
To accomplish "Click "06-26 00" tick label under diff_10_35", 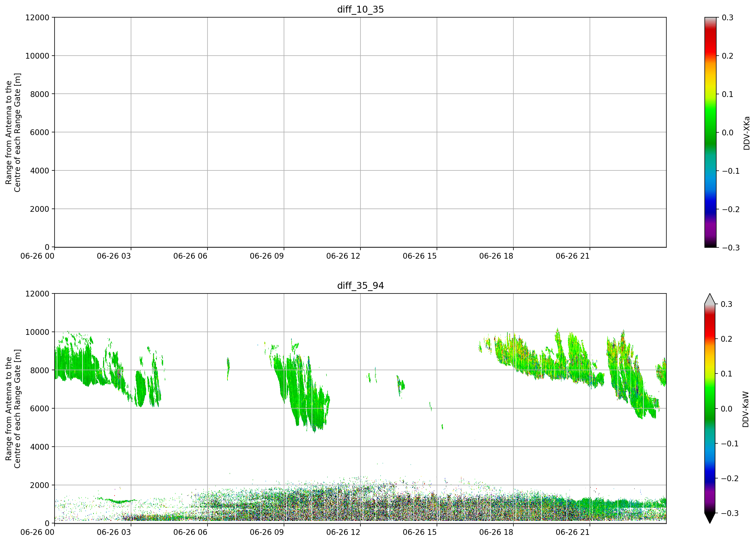I will coord(37,256).
